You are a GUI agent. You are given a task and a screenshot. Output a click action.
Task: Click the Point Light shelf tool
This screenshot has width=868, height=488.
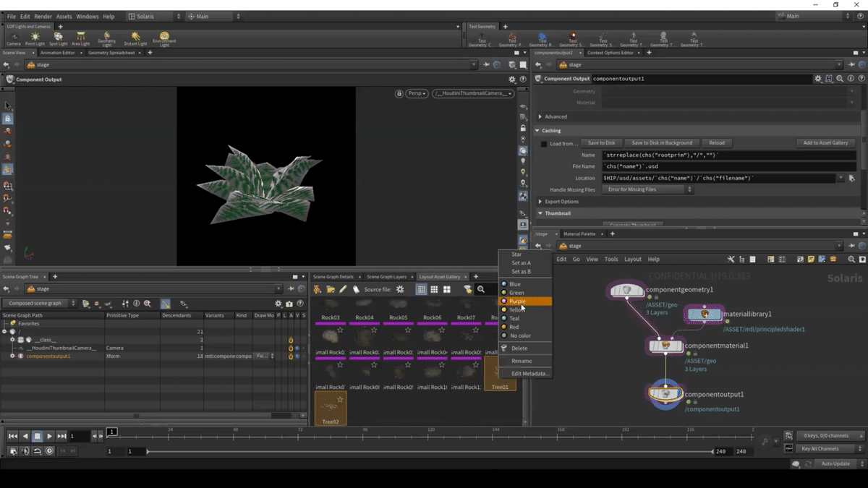click(x=35, y=38)
